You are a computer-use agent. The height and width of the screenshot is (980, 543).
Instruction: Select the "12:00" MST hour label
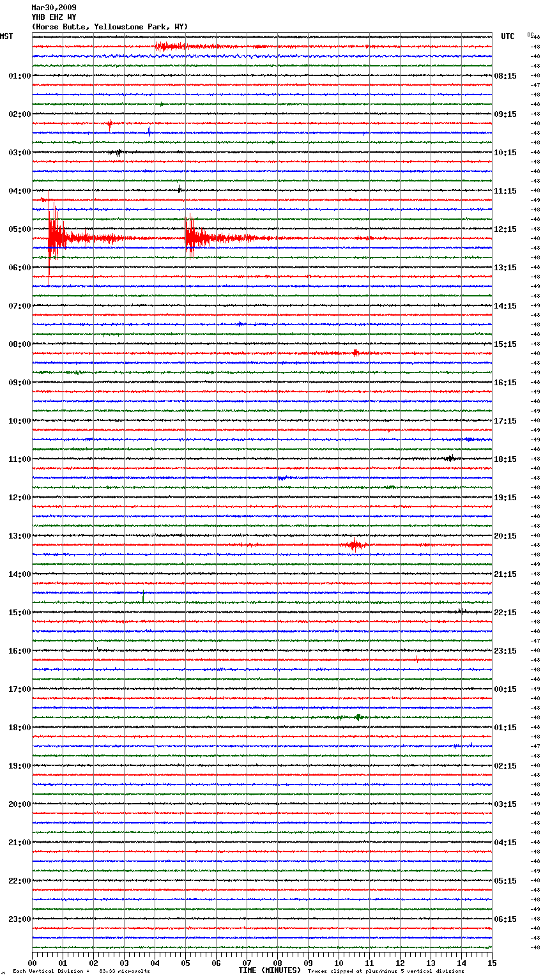(x=20, y=498)
